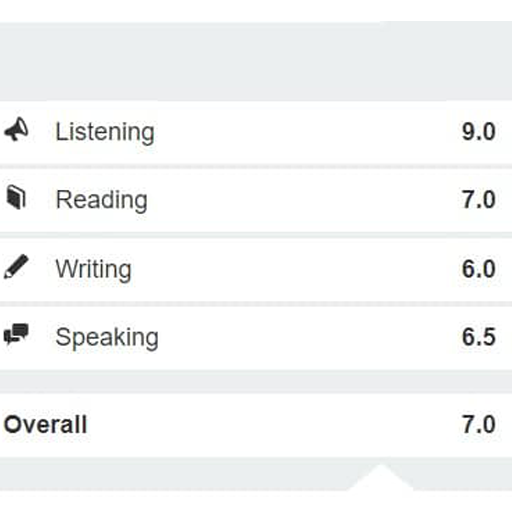512x512 pixels.
Task: Click the Overall score 7.0
Action: (478, 425)
